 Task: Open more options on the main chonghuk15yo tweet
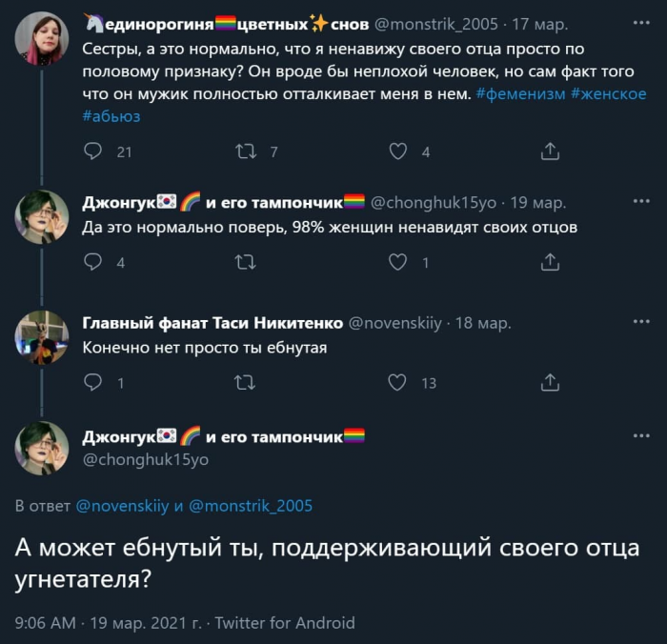640,436
